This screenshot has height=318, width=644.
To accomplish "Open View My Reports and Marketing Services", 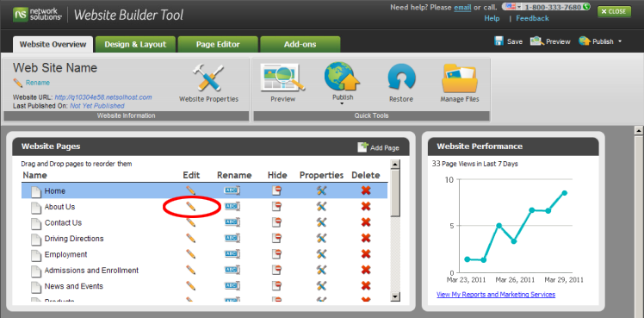I will point(496,295).
